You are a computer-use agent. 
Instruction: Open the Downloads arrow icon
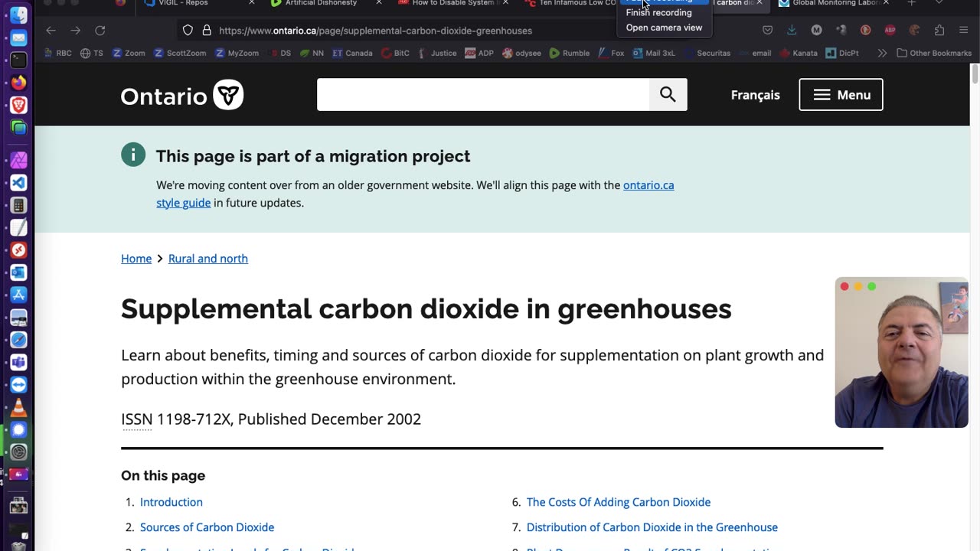792,31
